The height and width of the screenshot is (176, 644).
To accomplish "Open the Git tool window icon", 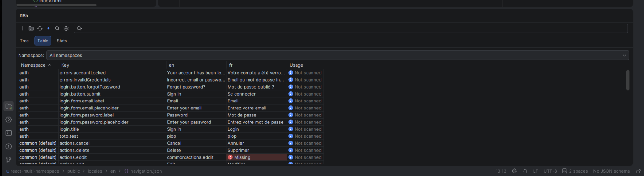I will click(x=9, y=160).
